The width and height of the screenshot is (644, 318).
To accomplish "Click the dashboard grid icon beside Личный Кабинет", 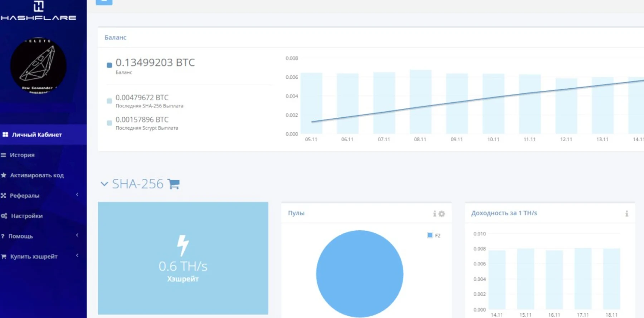I will [5, 134].
